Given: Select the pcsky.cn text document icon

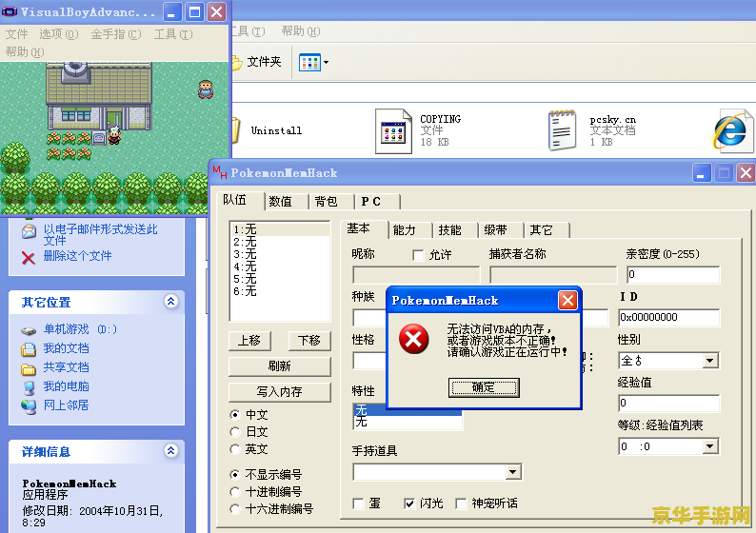Looking at the screenshot, I should [562, 130].
